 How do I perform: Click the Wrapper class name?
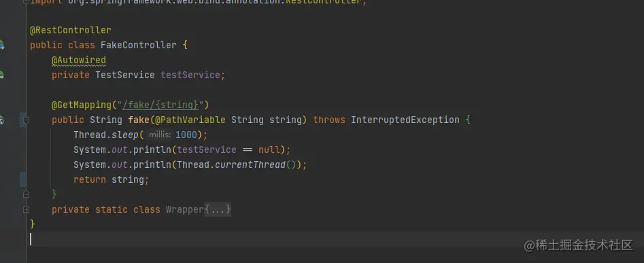click(x=185, y=210)
